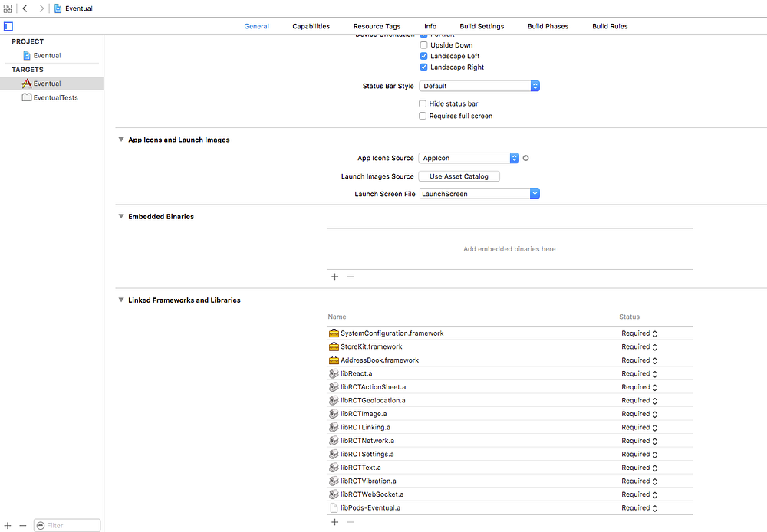Add a linked framework with plus button

point(334,522)
